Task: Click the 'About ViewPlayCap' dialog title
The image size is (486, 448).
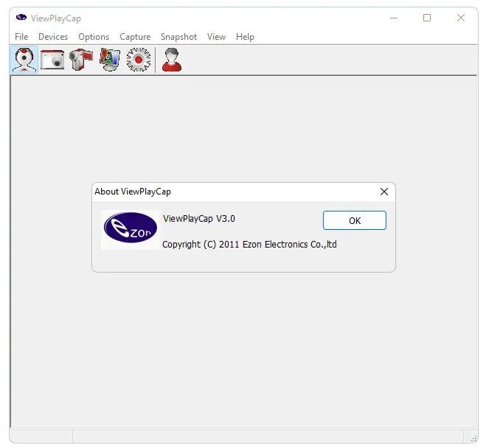Action: pyautogui.click(x=133, y=192)
